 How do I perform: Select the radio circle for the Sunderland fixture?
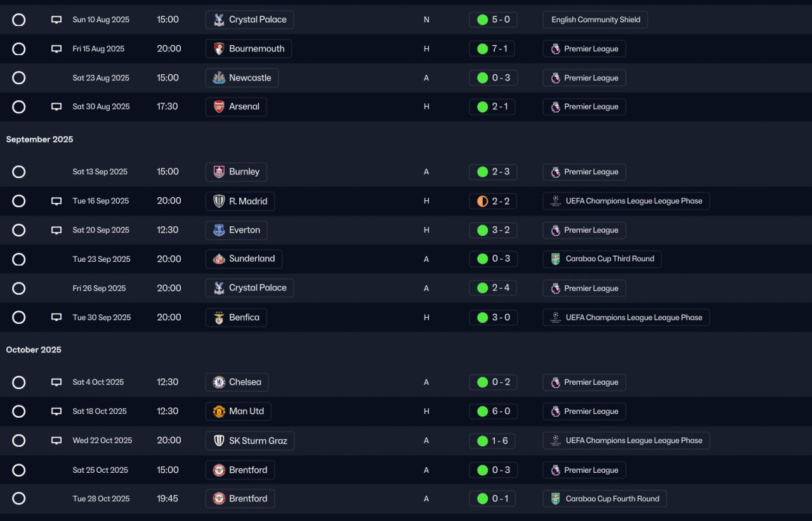19,259
